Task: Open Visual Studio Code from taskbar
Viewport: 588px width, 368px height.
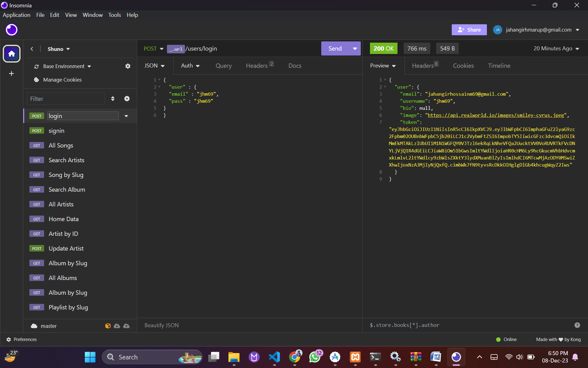Action: [x=274, y=357]
